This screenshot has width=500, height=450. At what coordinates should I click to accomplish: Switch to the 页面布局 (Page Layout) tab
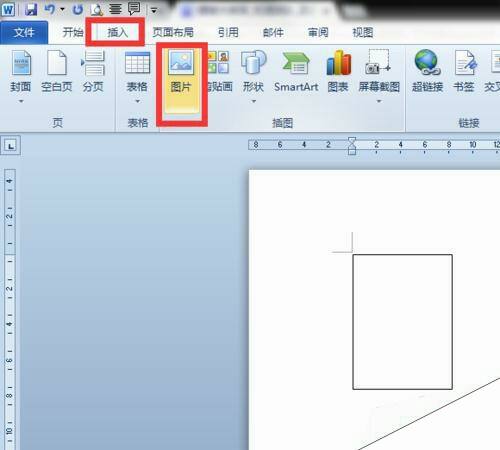(x=173, y=32)
